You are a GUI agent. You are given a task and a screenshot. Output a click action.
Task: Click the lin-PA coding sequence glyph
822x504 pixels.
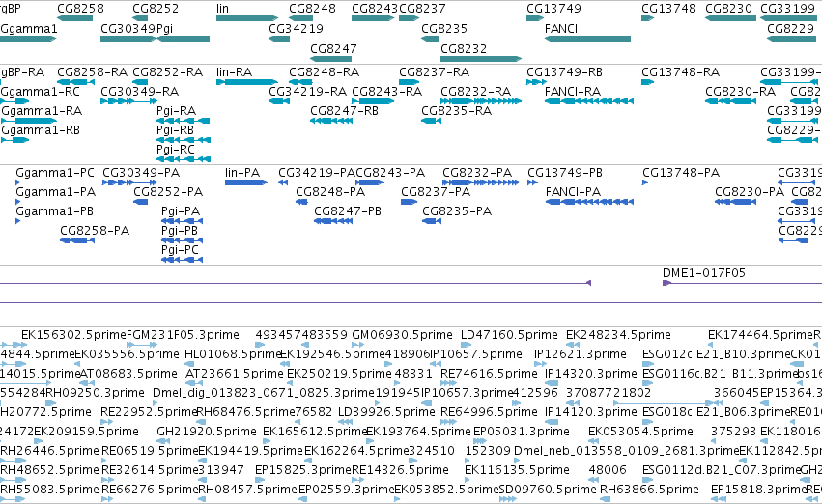(x=246, y=182)
